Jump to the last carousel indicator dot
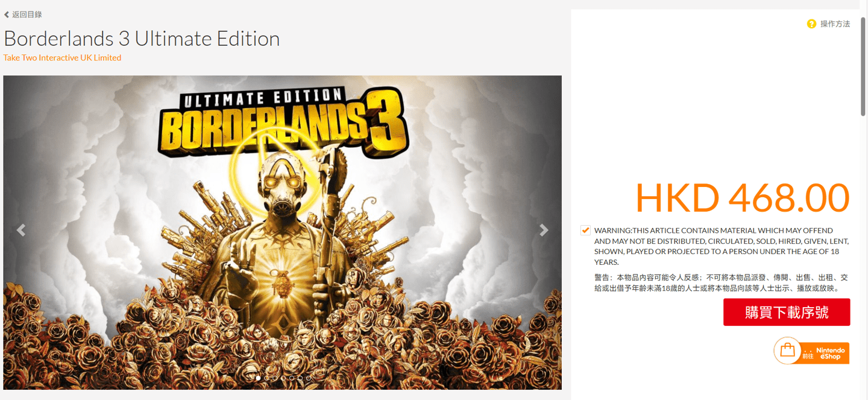The image size is (868, 400). tap(309, 378)
